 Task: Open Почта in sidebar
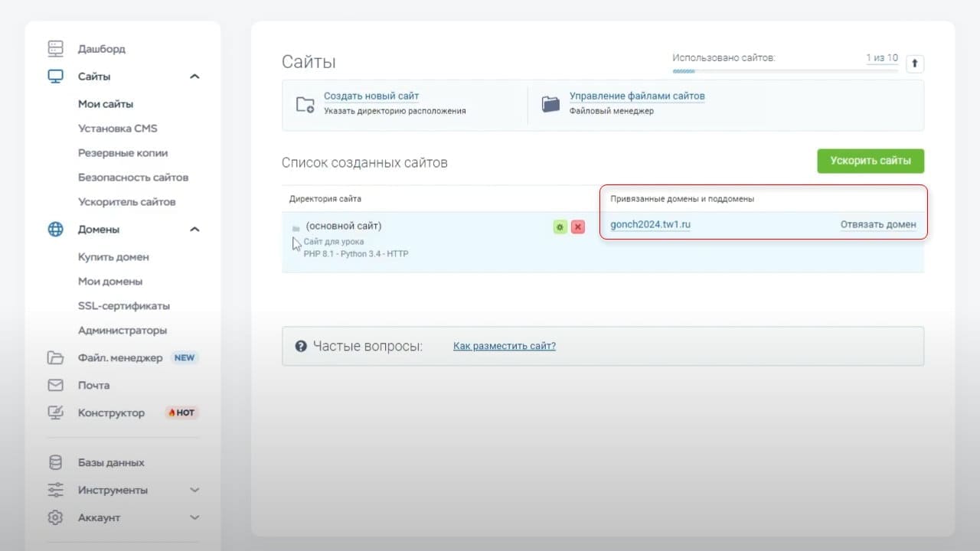[93, 385]
